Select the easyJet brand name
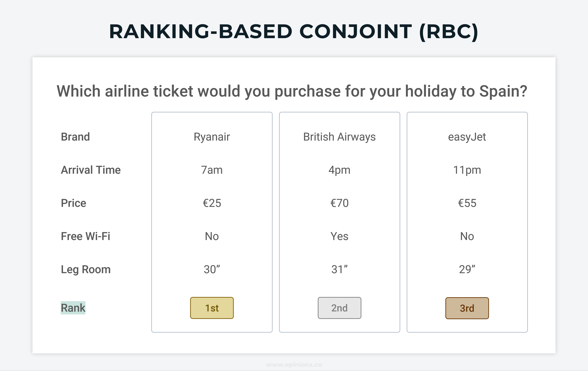The height and width of the screenshot is (372, 588). [467, 137]
